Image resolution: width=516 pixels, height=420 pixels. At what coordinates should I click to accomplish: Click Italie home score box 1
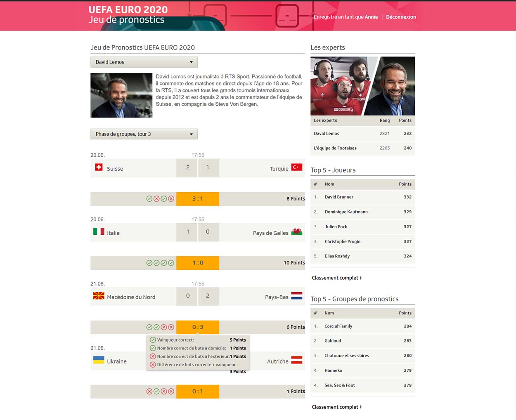(188, 232)
